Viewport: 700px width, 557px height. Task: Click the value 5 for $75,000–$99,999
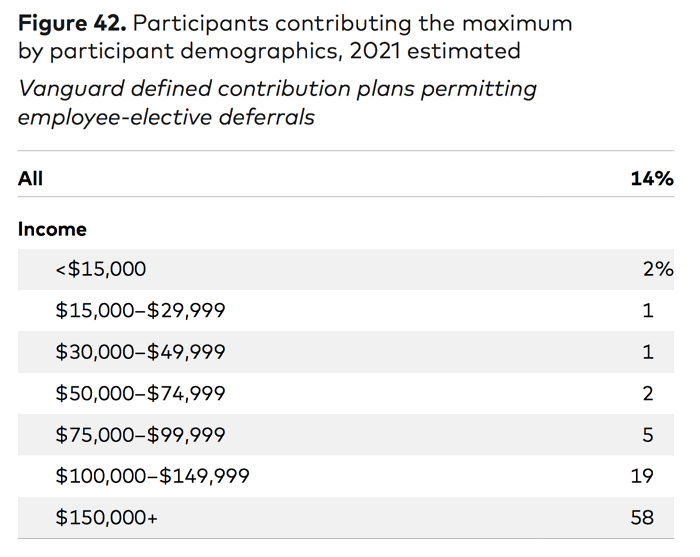(648, 435)
